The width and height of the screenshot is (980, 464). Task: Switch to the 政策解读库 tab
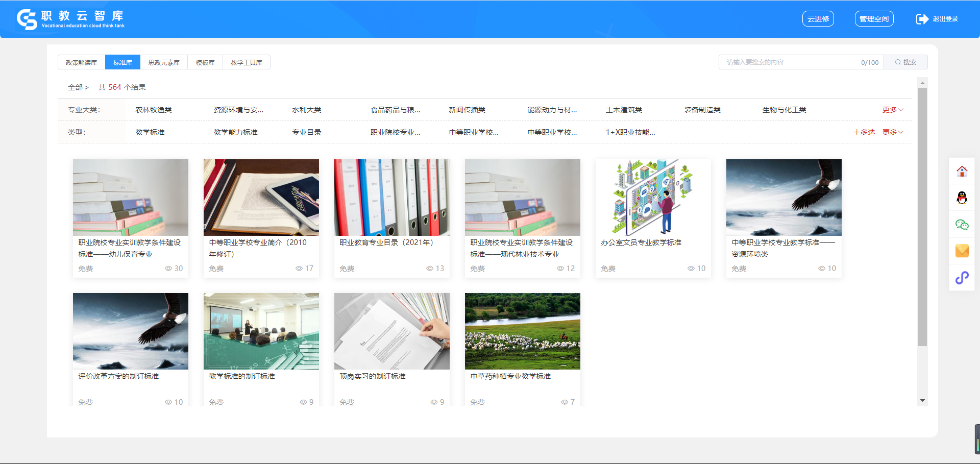(x=81, y=62)
